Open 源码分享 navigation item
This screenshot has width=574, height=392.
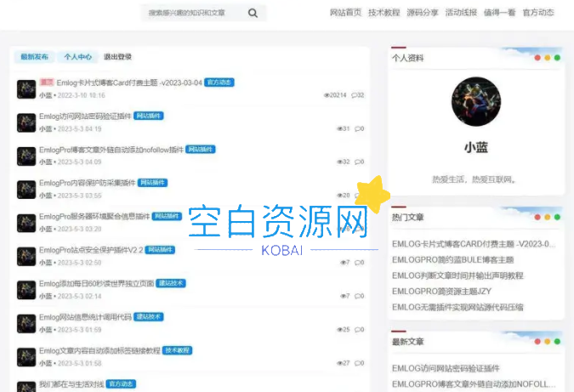[x=423, y=13]
